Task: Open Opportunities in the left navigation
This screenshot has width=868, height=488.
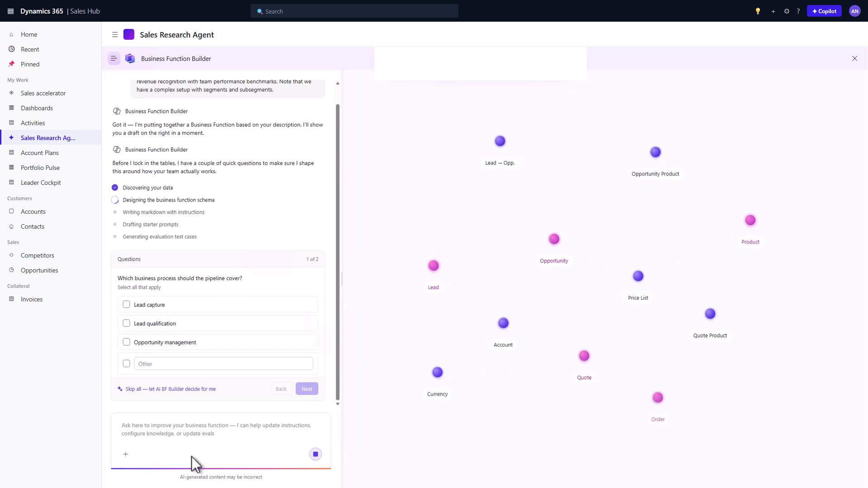Action: click(x=51, y=270)
